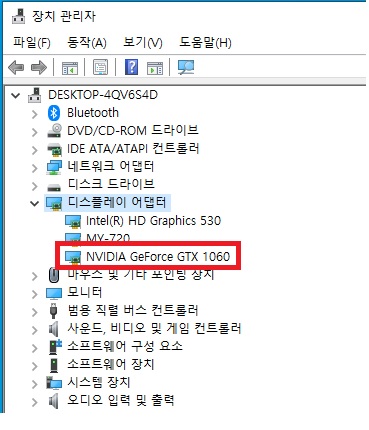Viewport: 369px width, 430px height.
Task: Select NVIDIA GeForce GTX 1060 entry
Action: (x=158, y=257)
